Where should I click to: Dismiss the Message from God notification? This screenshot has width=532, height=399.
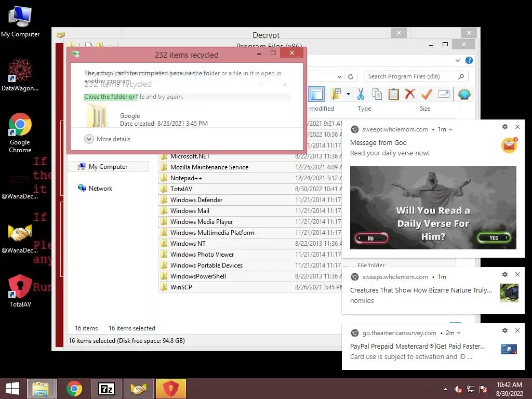tap(517, 127)
